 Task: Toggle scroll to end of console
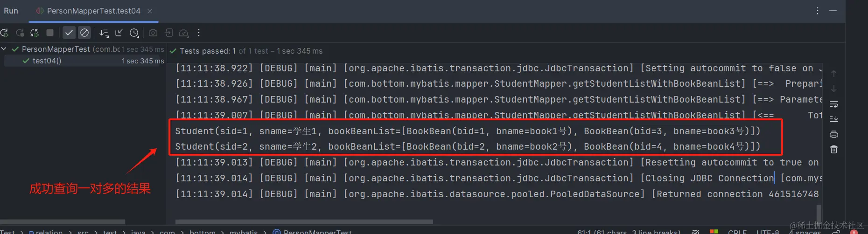[834, 119]
